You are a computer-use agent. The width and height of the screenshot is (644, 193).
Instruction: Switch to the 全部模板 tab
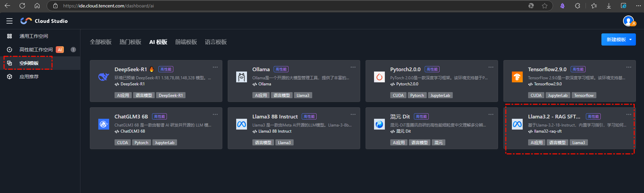pos(101,42)
